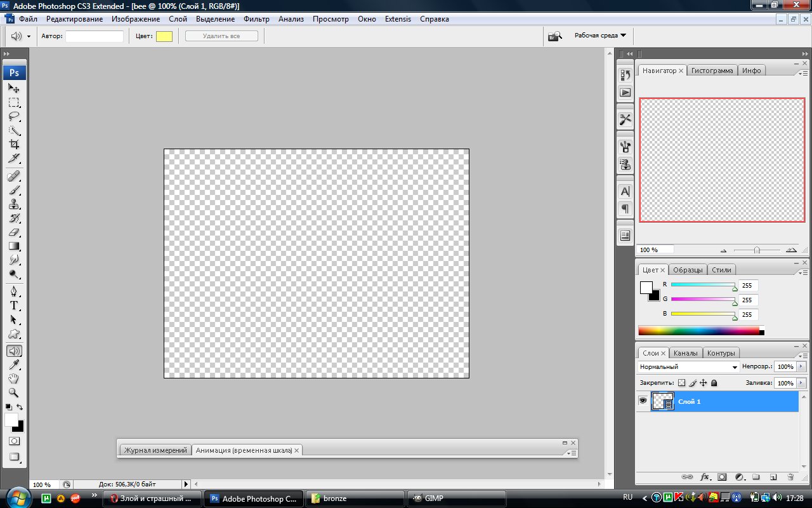The width and height of the screenshot is (812, 508).
Task: Select the Lasso tool
Action: (x=14, y=116)
